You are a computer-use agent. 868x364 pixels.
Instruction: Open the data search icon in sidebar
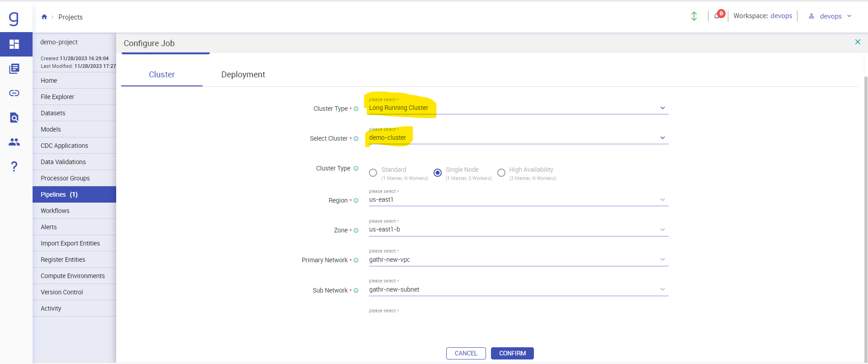(x=14, y=118)
